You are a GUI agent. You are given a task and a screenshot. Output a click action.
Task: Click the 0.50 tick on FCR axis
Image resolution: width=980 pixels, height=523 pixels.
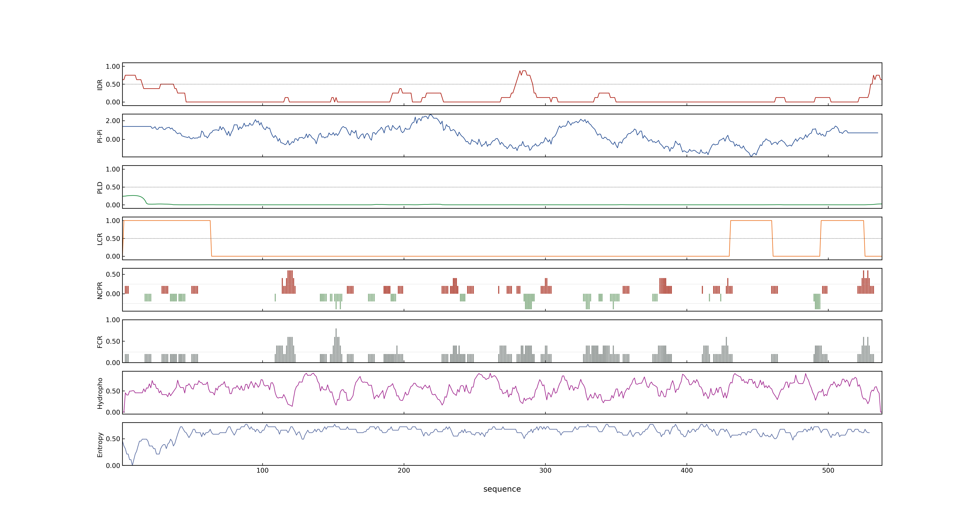point(113,341)
